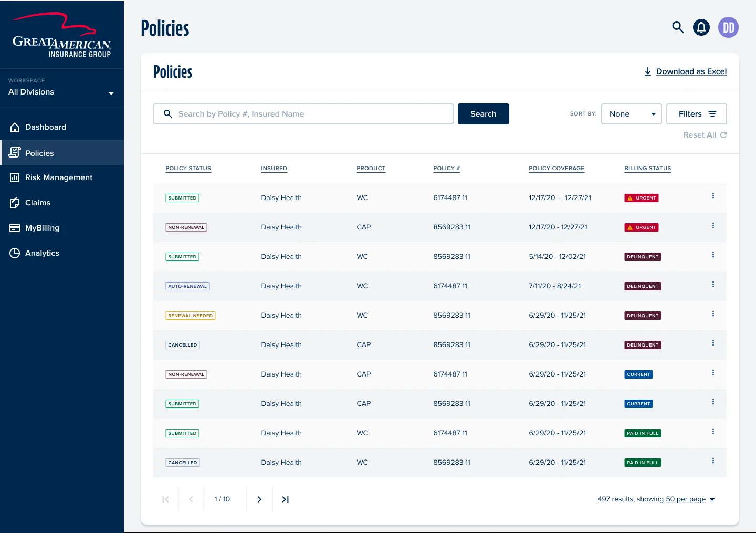Viewport: 756px width, 533px height.
Task: Focus the Policy # search field
Action: point(303,114)
